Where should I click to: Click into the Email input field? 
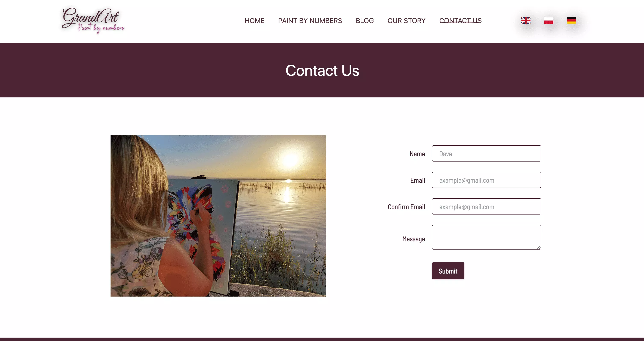[486, 180]
